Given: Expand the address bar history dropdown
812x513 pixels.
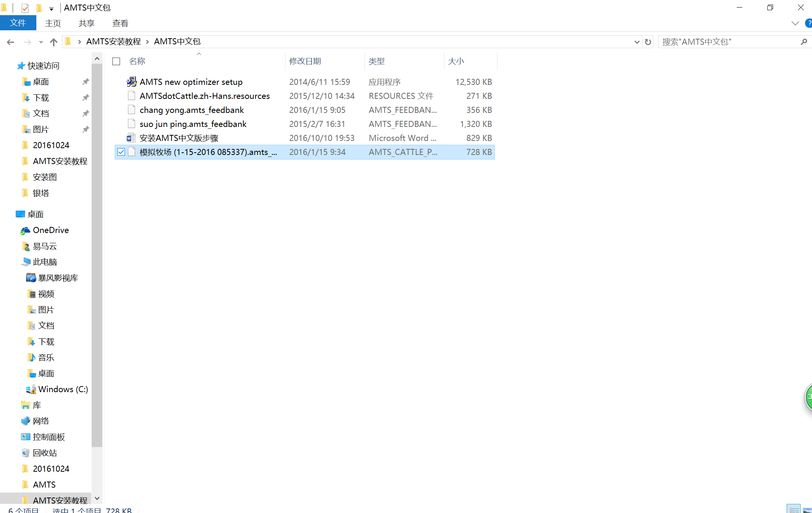Looking at the screenshot, I should click(637, 42).
